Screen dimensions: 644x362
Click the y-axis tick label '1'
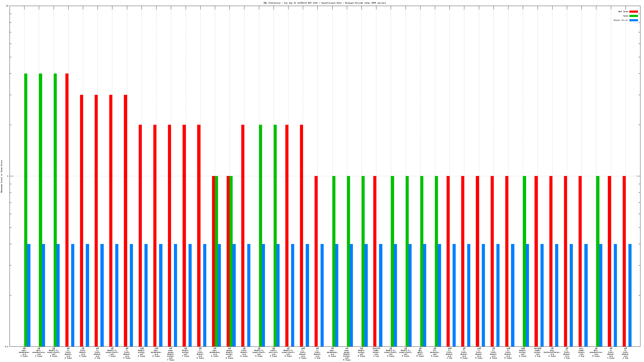click(7, 176)
